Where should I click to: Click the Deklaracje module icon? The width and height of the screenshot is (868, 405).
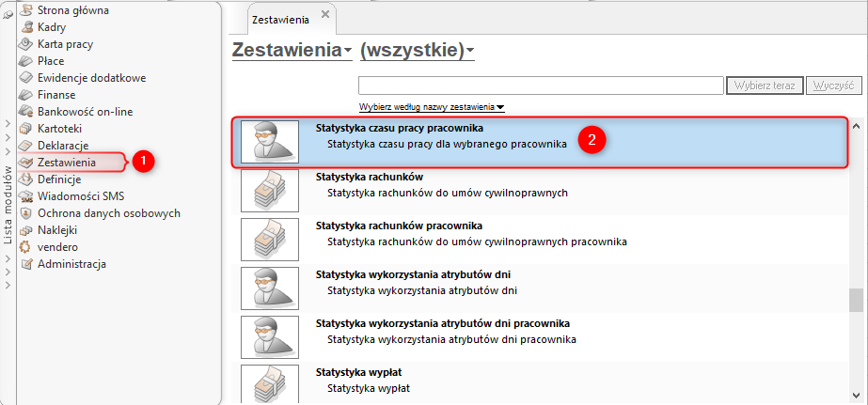26,146
